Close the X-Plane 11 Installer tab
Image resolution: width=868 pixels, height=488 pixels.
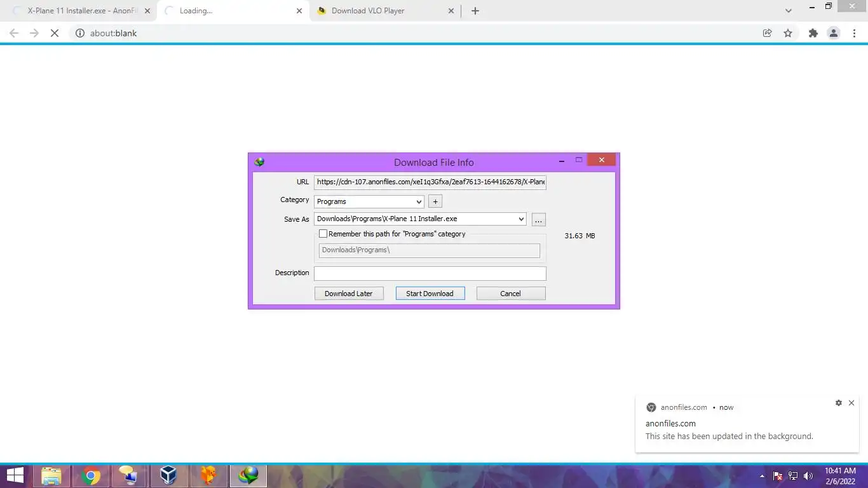(x=147, y=11)
